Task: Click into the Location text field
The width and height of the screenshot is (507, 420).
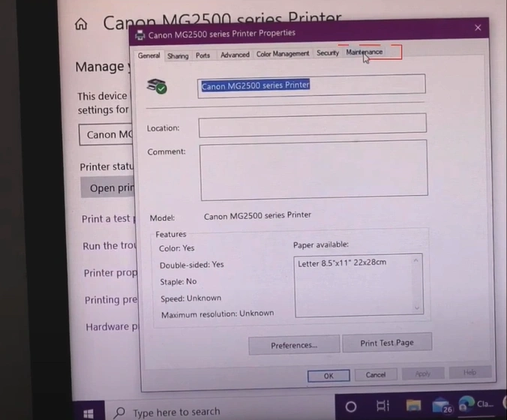Action: point(312,125)
